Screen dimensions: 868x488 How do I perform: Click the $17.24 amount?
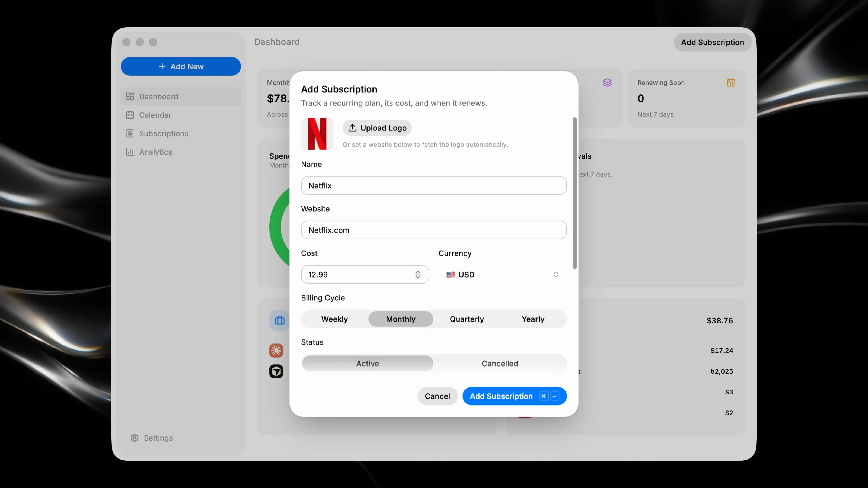point(722,350)
